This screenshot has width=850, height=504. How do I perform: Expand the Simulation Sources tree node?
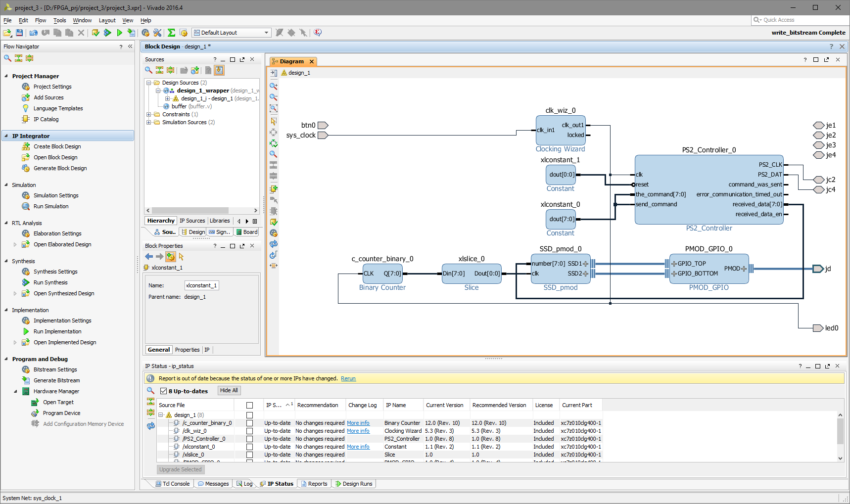point(148,123)
